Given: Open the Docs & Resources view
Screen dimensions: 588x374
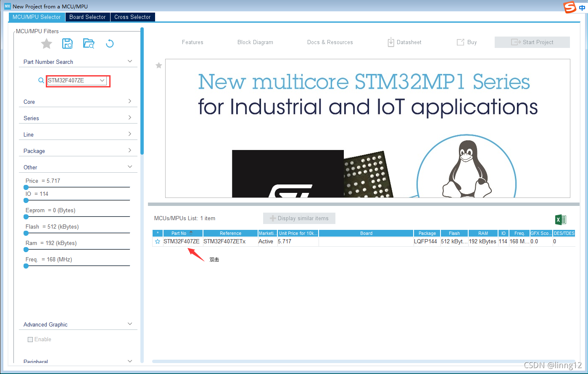Looking at the screenshot, I should click(330, 42).
